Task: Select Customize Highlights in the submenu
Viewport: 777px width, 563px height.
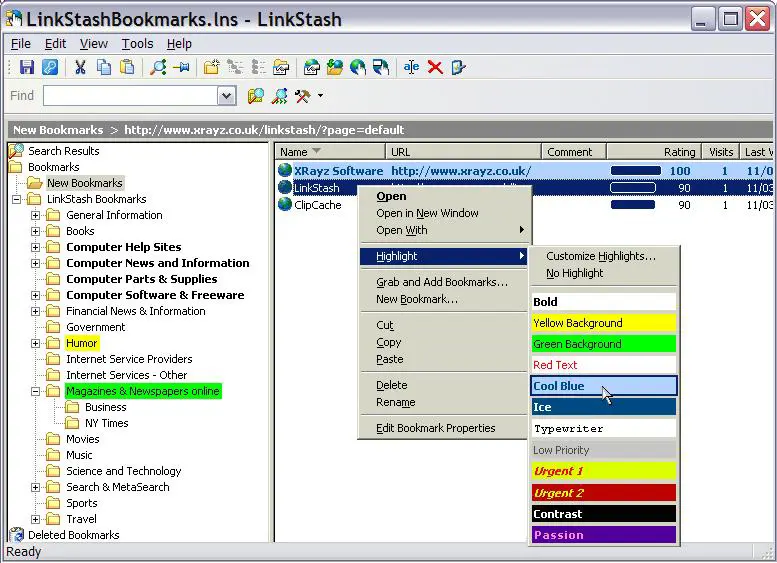Action: click(600, 256)
